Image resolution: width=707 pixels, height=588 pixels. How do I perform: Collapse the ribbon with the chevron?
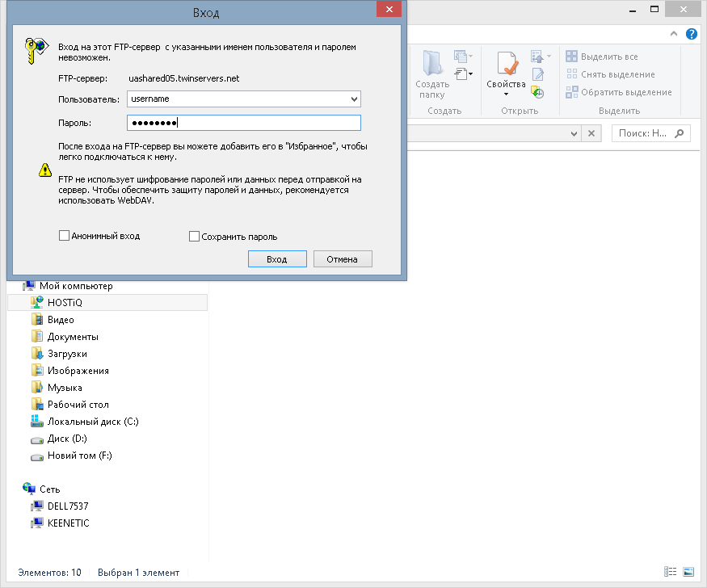(674, 34)
